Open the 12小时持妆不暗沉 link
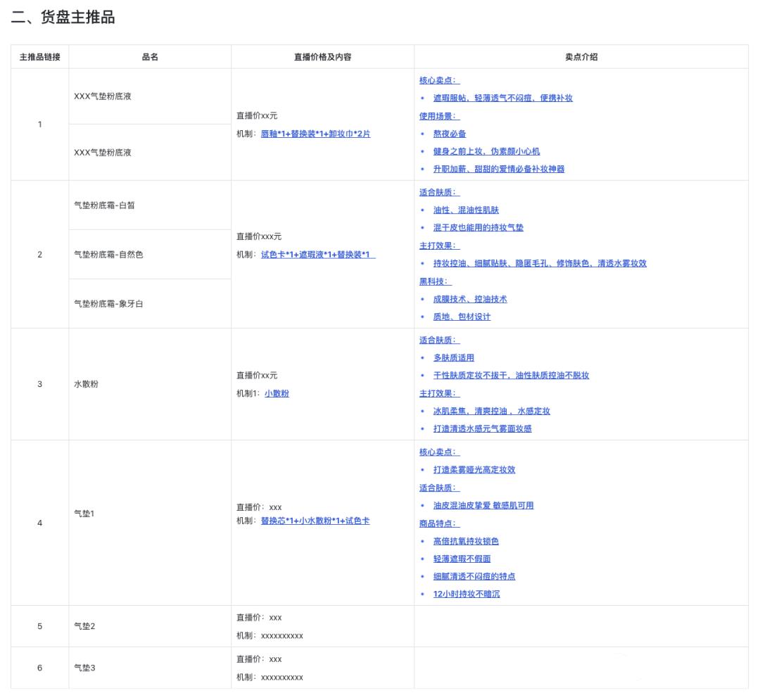Viewport: 760px width, 700px height. coord(466,593)
